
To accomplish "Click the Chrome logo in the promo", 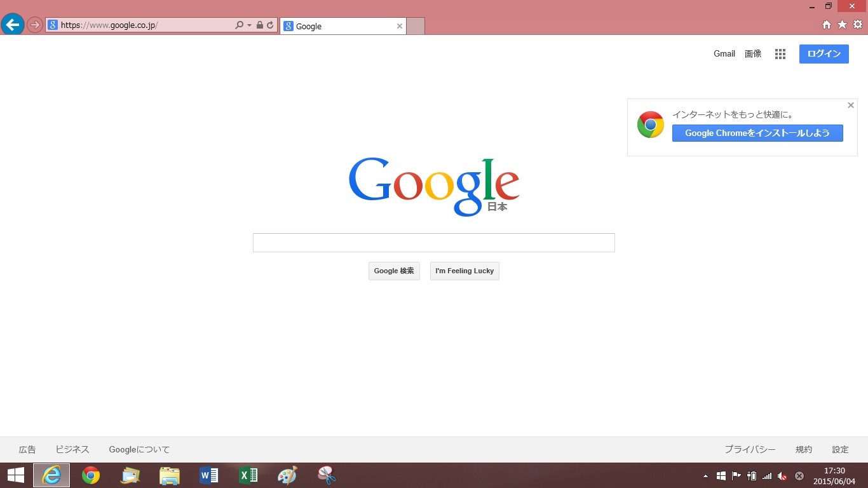I will (x=651, y=125).
